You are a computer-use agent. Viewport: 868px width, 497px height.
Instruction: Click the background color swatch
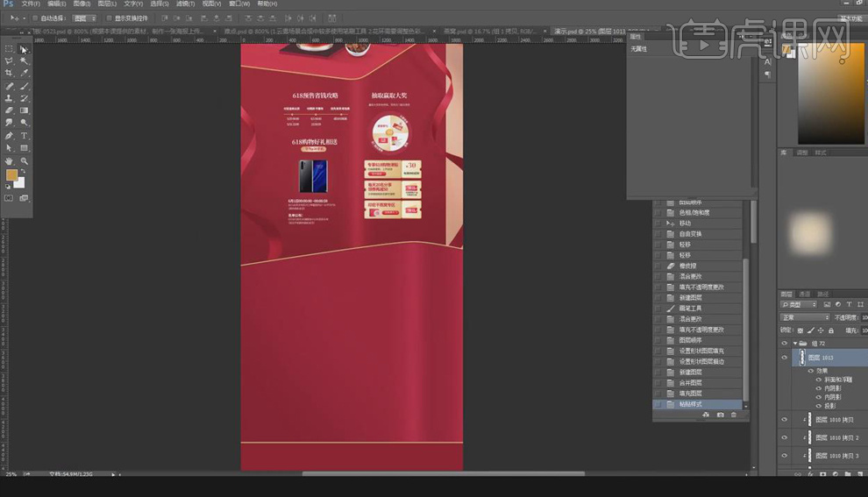21,184
